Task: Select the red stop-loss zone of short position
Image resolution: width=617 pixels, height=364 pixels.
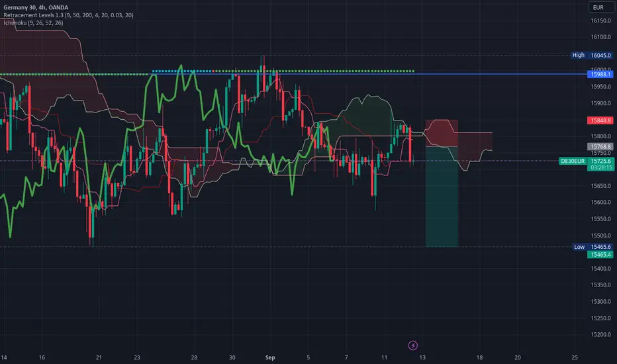Action: pyautogui.click(x=442, y=133)
